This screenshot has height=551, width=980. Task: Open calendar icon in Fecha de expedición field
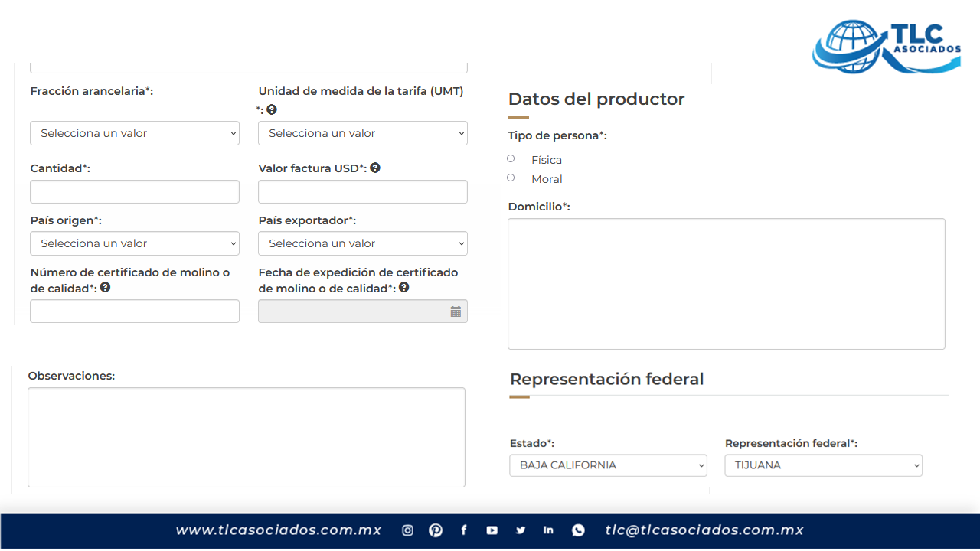tap(456, 311)
